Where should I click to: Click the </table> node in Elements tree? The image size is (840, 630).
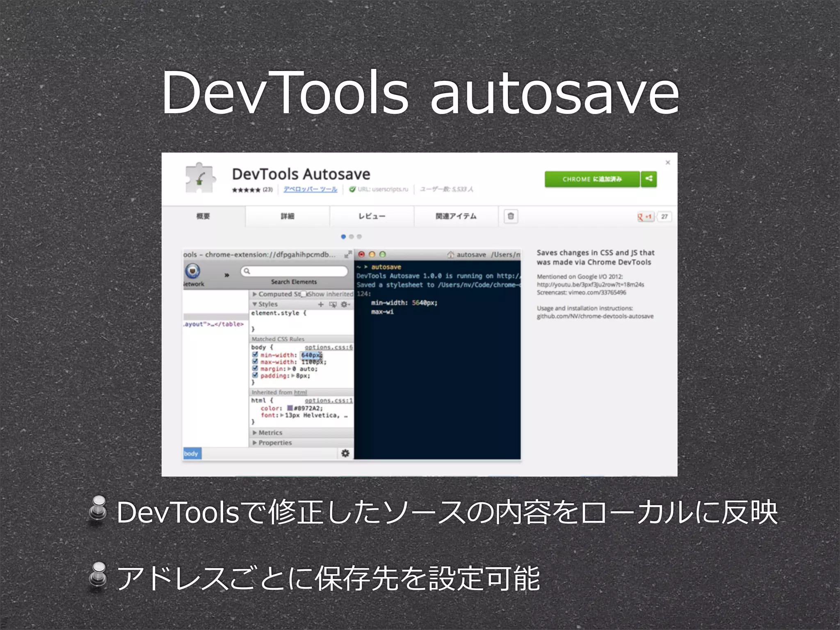click(x=229, y=324)
